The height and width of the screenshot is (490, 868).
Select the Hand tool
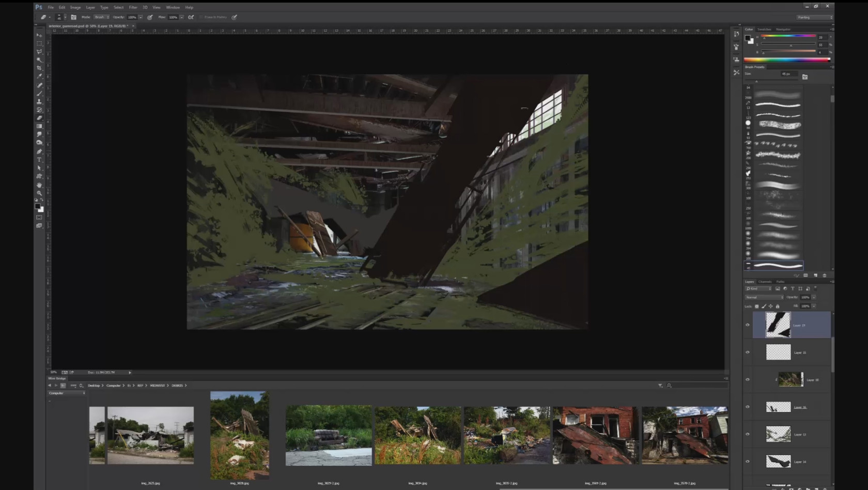tap(39, 185)
